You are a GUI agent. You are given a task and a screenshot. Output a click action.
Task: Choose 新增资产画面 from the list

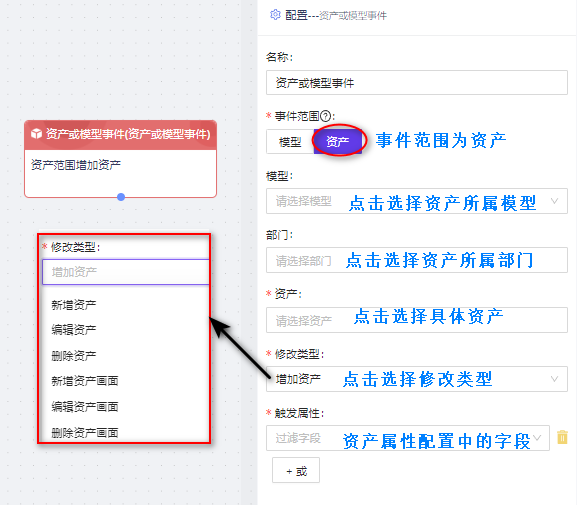[85, 381]
